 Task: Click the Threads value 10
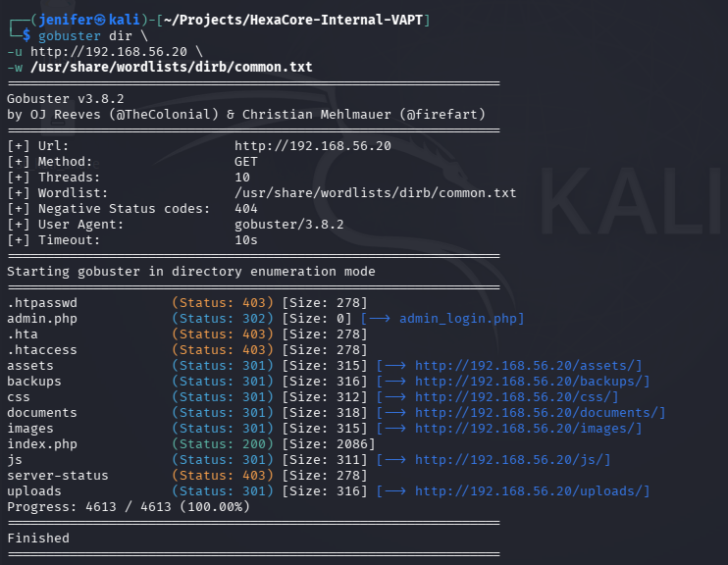242,178
